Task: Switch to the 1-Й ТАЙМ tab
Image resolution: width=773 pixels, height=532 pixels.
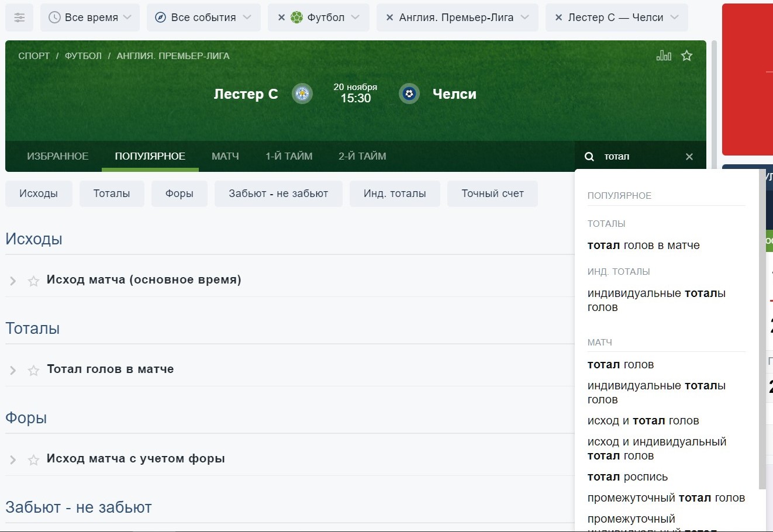Action: (289, 157)
